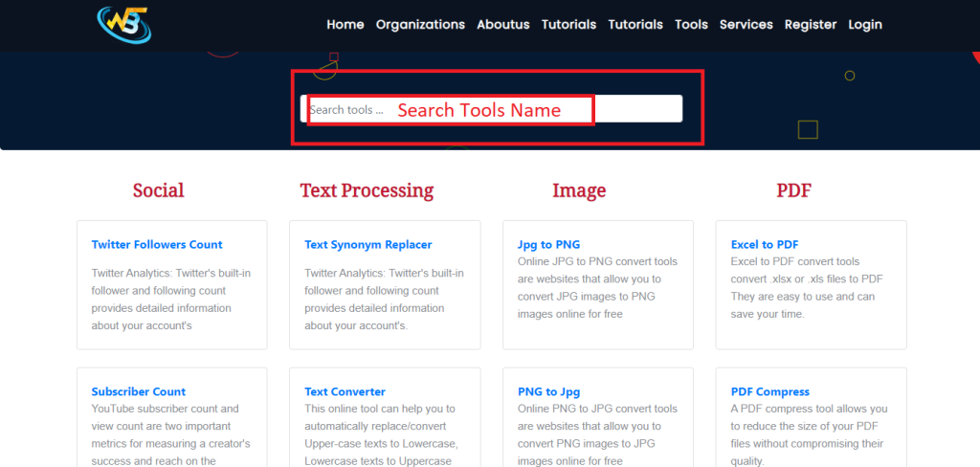Click the W5 site logo
Viewport: 980px width, 467px height.
pos(124,24)
